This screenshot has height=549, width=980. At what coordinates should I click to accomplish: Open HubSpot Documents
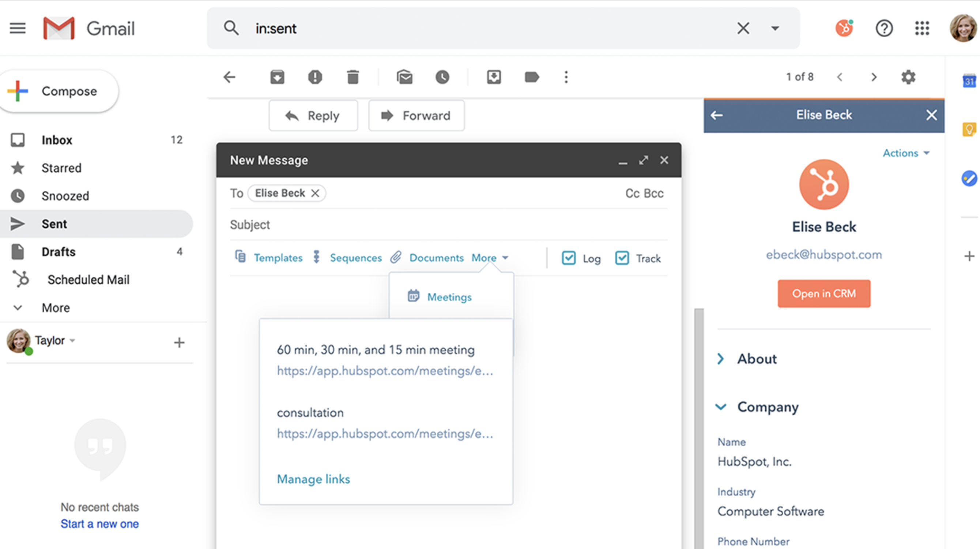coord(427,258)
